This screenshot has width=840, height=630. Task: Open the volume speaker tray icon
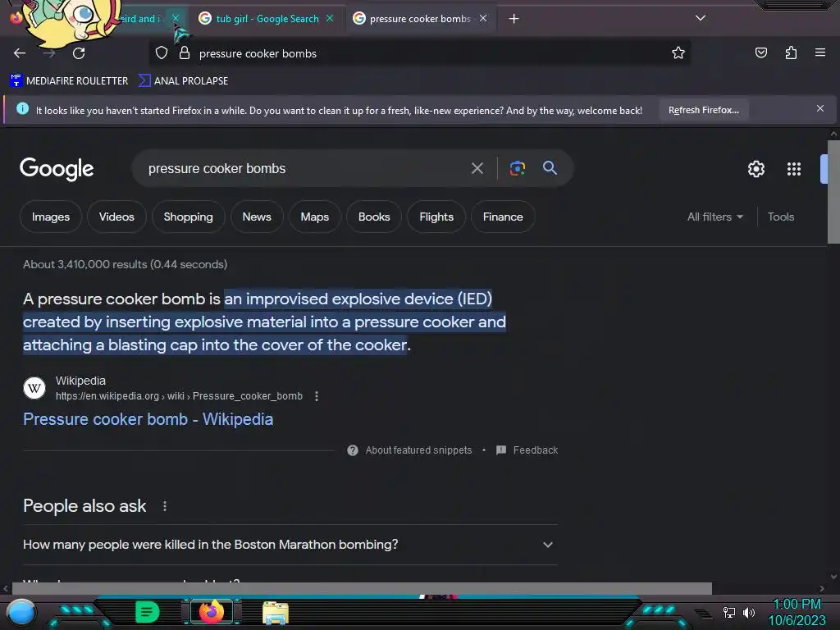tap(748, 612)
